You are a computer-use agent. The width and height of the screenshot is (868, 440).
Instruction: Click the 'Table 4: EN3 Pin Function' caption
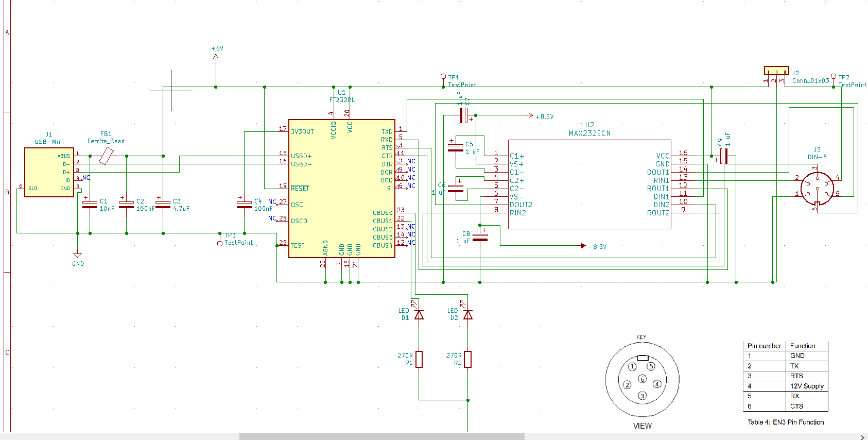786,422
